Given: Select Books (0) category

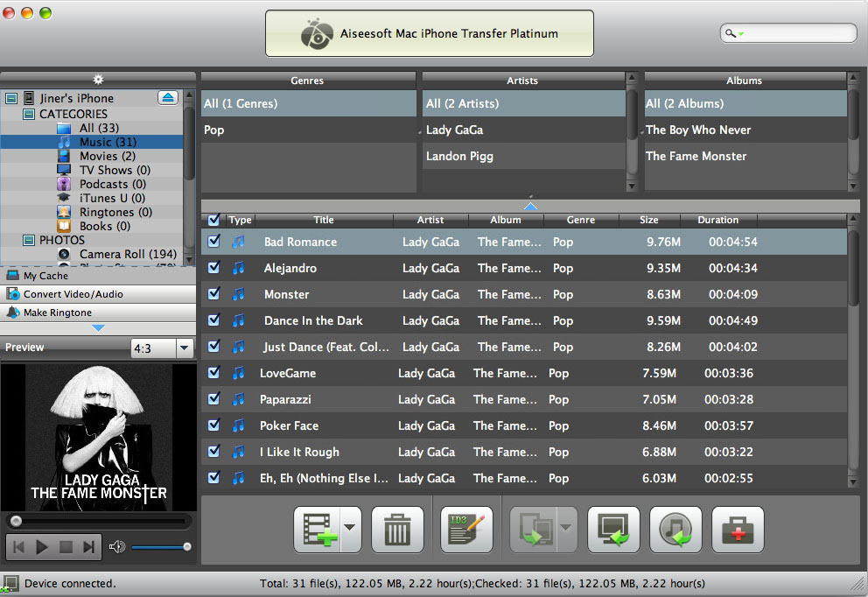Looking at the screenshot, I should pyautogui.click(x=105, y=226).
